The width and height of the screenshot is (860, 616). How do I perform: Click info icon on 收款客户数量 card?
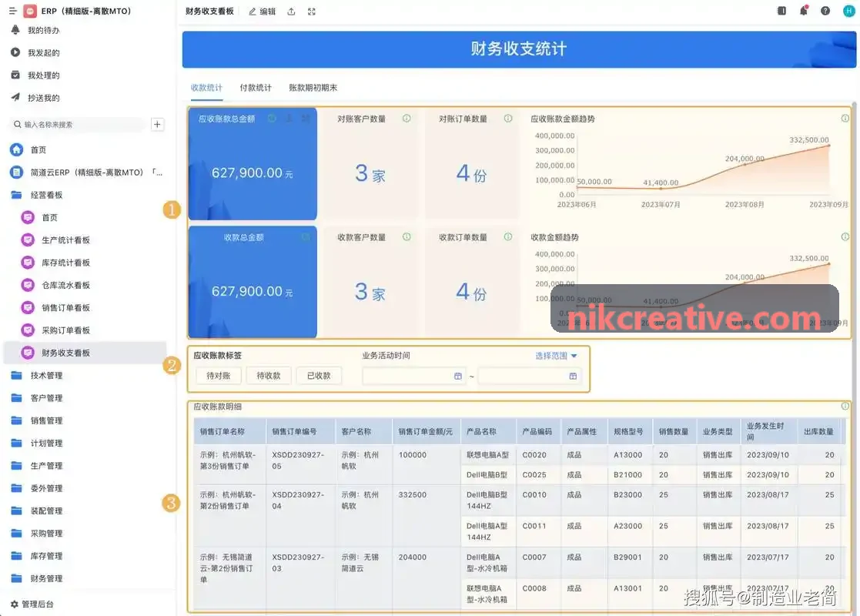(x=407, y=237)
